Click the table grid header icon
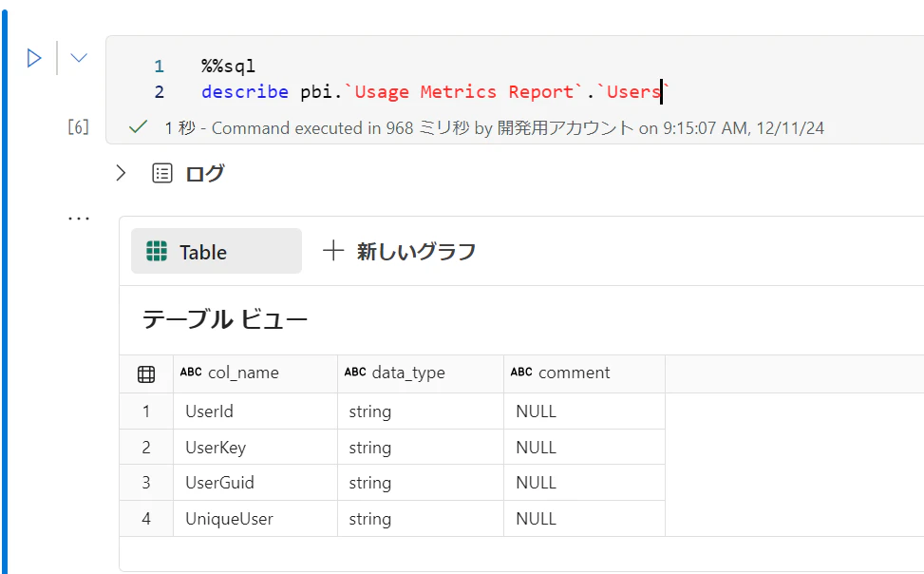 click(146, 374)
